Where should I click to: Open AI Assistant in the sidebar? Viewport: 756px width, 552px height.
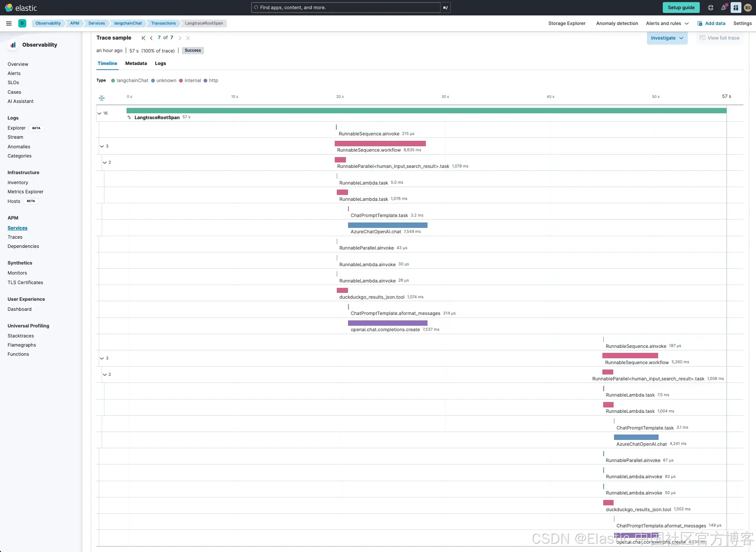(x=20, y=101)
